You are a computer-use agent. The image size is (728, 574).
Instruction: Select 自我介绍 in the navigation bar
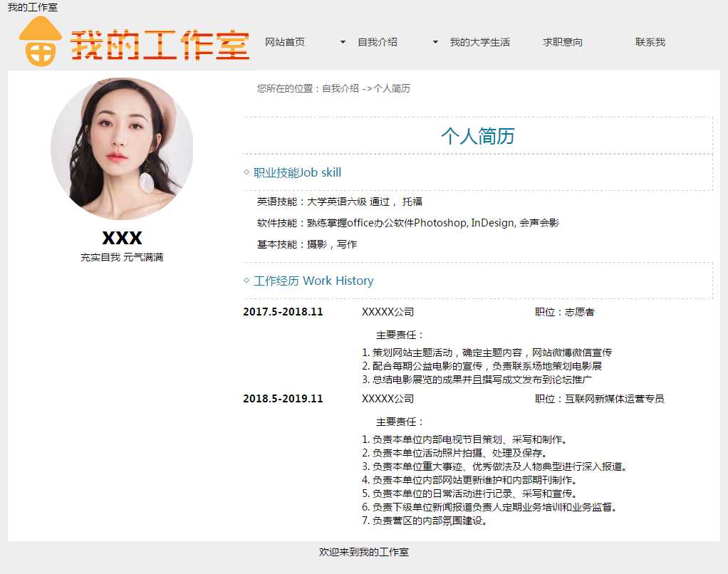click(x=378, y=42)
